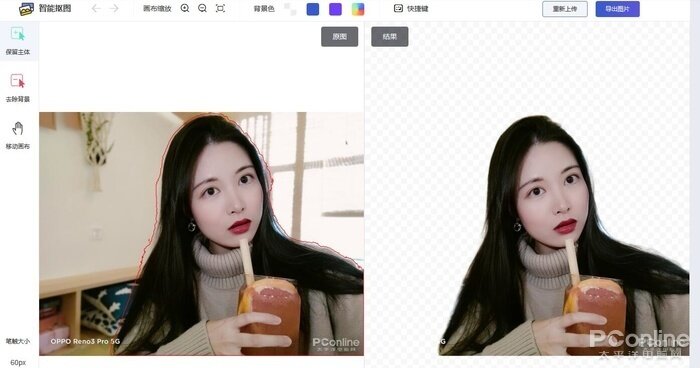The height and width of the screenshot is (368, 700).
Task: Click the 重新上传 re-upload button
Action: click(565, 9)
